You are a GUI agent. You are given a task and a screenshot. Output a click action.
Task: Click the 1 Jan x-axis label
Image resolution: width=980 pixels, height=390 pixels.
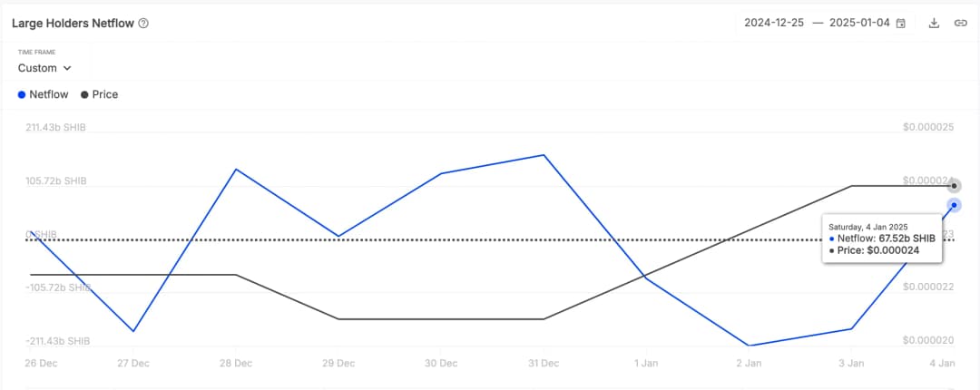[x=646, y=363]
